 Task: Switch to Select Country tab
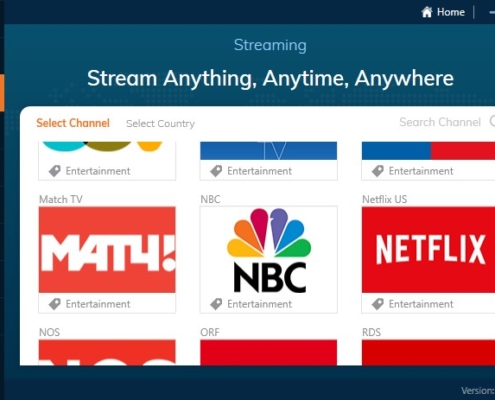(160, 124)
